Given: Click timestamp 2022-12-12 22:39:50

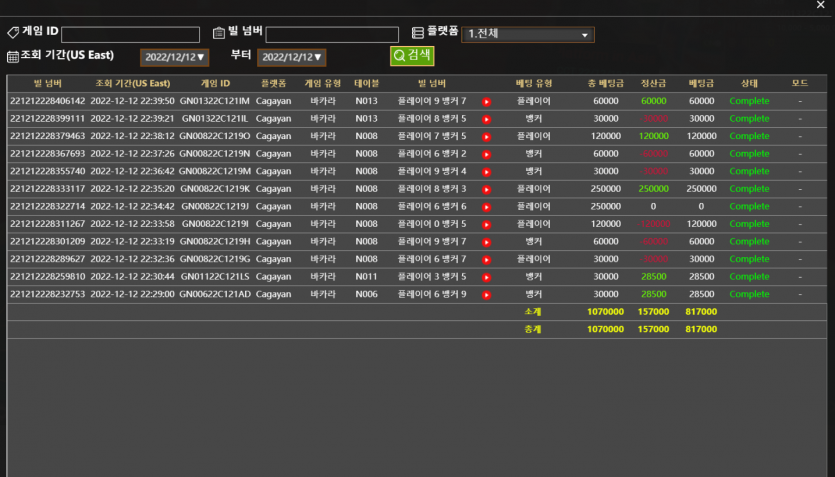Looking at the screenshot, I should [133, 101].
